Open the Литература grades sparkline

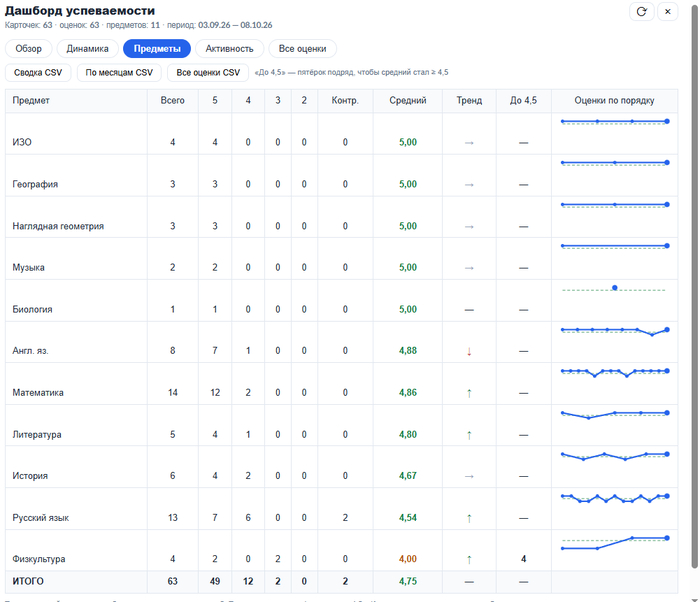615,415
